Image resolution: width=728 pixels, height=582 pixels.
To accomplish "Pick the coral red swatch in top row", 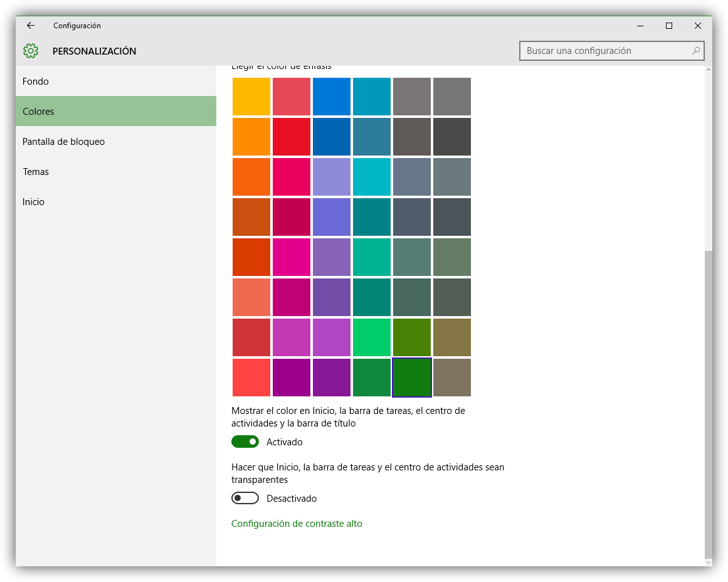I will 292,97.
